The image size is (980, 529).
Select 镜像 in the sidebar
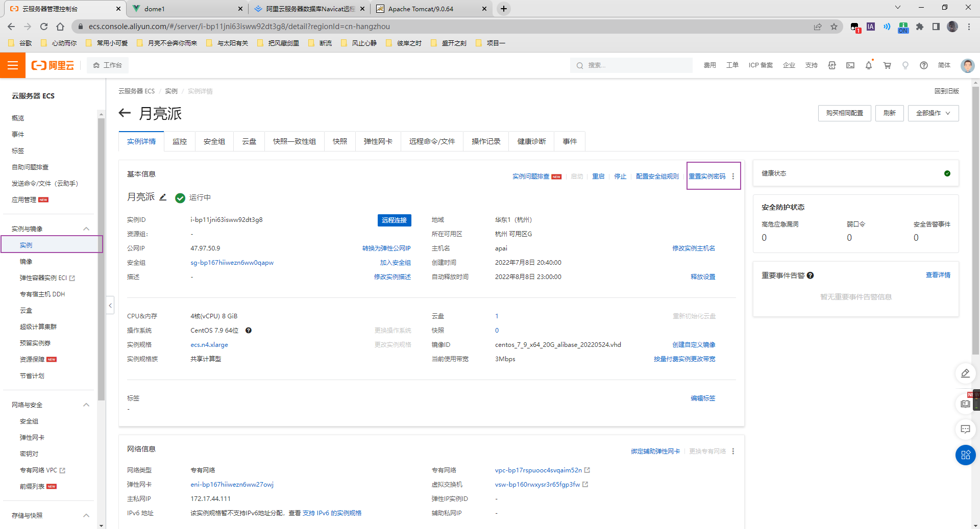pos(26,262)
